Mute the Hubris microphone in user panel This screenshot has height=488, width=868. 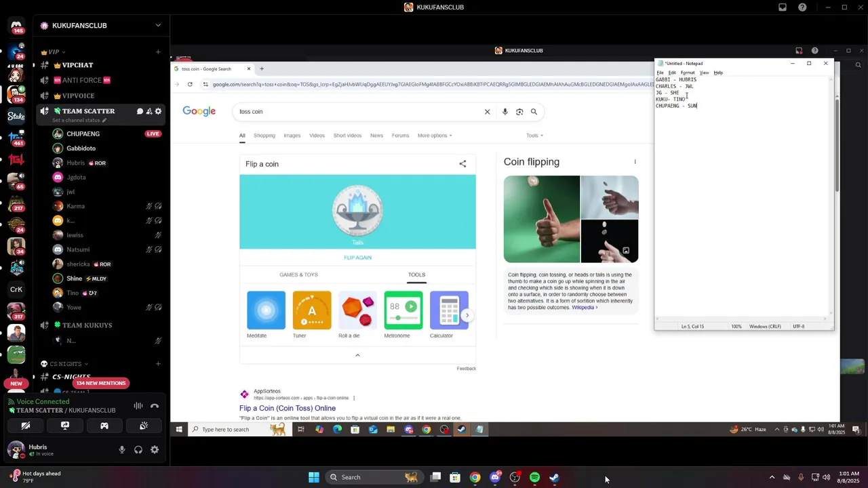click(x=122, y=449)
